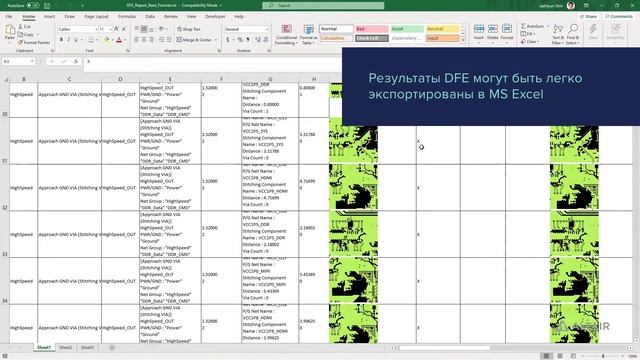Open Conditional Formatting menu

[286, 34]
